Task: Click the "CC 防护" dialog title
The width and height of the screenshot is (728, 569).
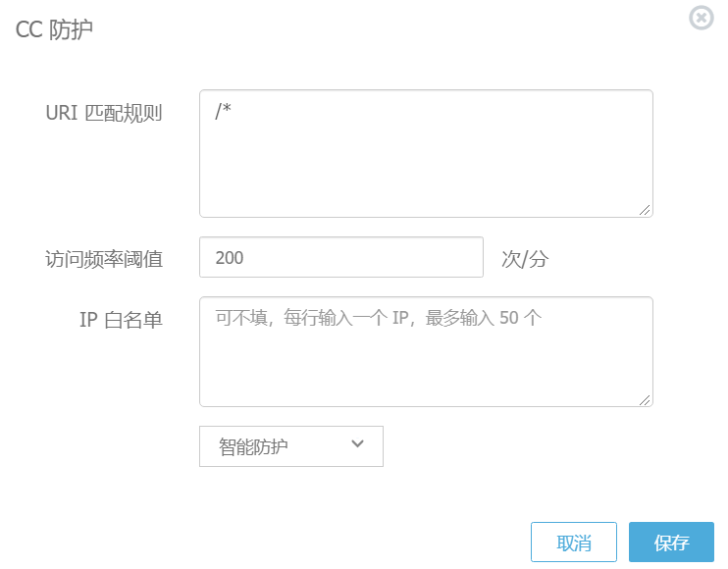Action: [54, 29]
